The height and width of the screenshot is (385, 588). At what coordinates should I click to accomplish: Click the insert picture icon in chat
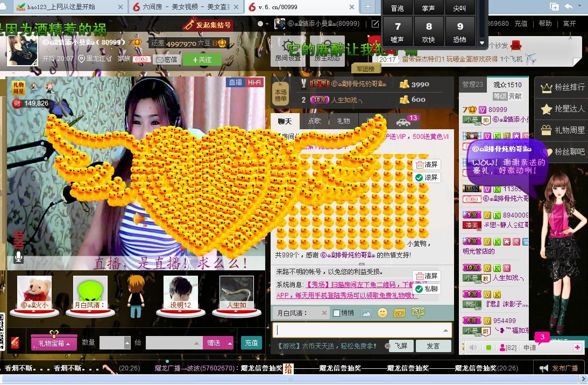366,313
